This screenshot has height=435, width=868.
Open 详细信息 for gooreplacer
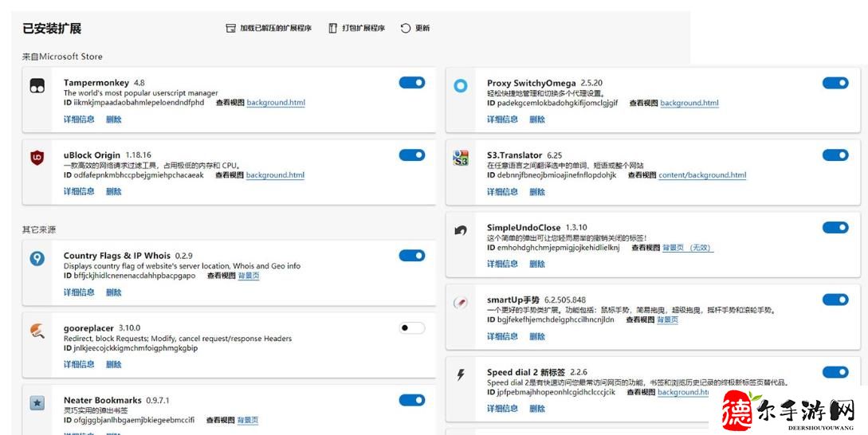point(79,365)
